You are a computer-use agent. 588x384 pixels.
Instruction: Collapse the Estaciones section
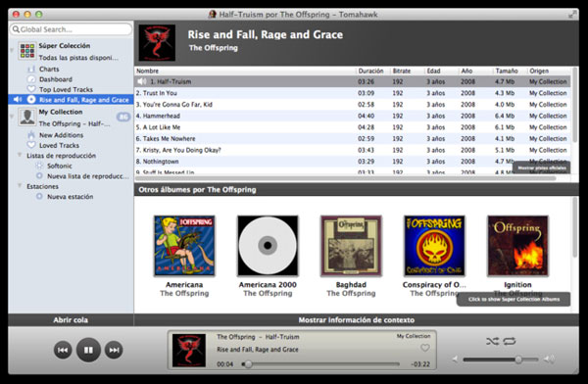click(20, 185)
